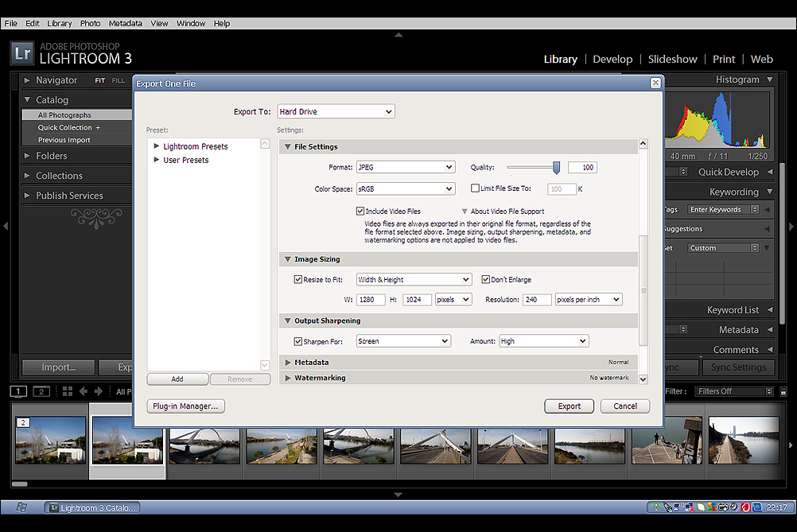797x532 pixels.
Task: Open the Plug-in Manager
Action: (x=185, y=406)
